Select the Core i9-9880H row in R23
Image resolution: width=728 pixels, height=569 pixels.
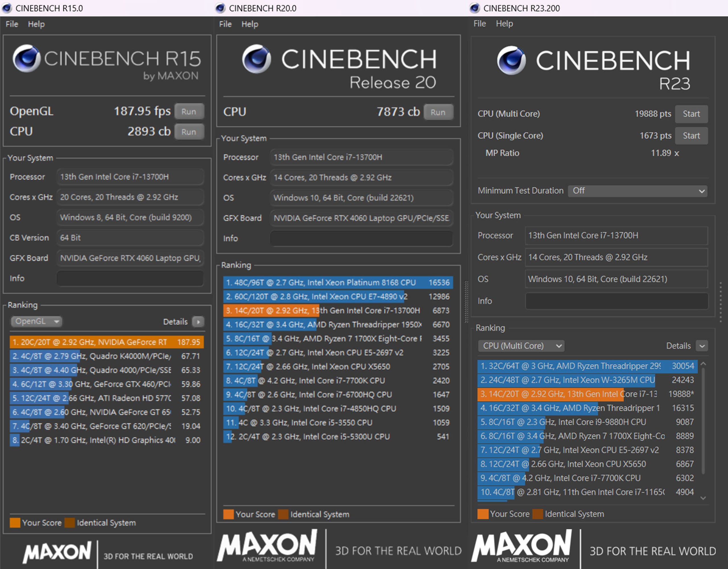coord(587,422)
